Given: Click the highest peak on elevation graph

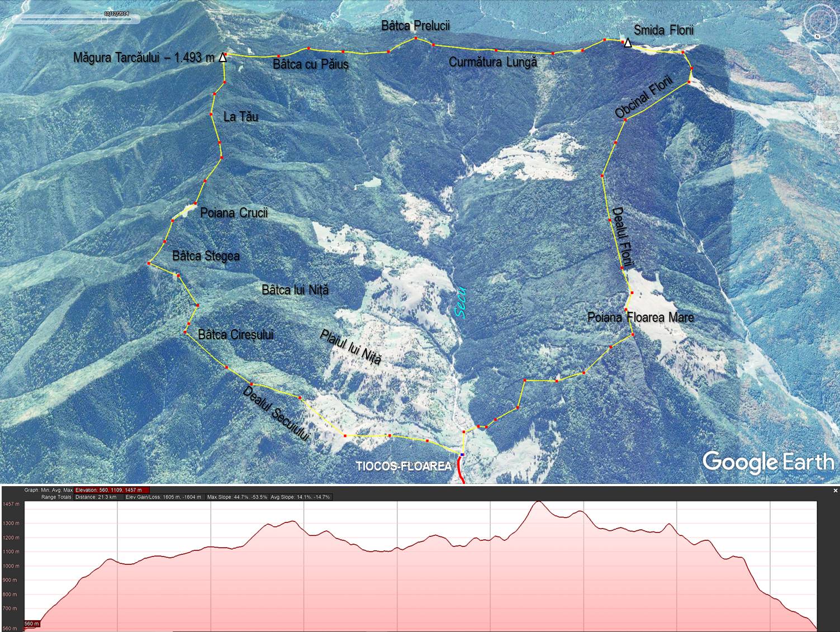Looking at the screenshot, I should (x=538, y=502).
